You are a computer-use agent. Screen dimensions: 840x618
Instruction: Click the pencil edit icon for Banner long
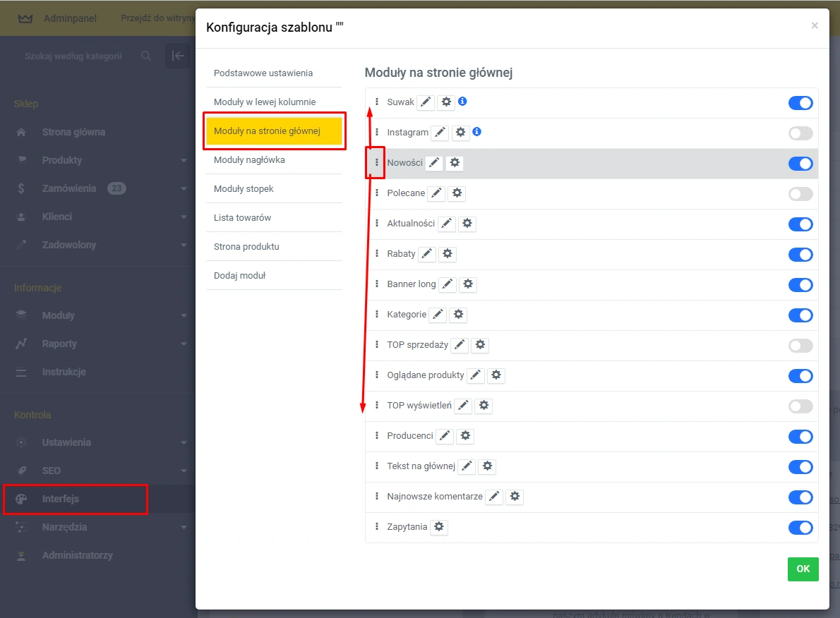pos(448,284)
